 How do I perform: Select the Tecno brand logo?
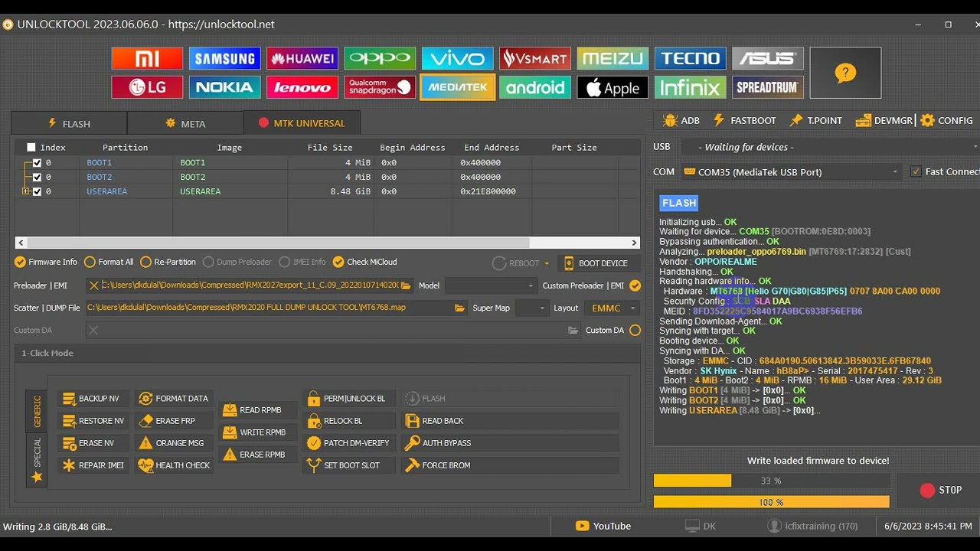[x=691, y=58]
